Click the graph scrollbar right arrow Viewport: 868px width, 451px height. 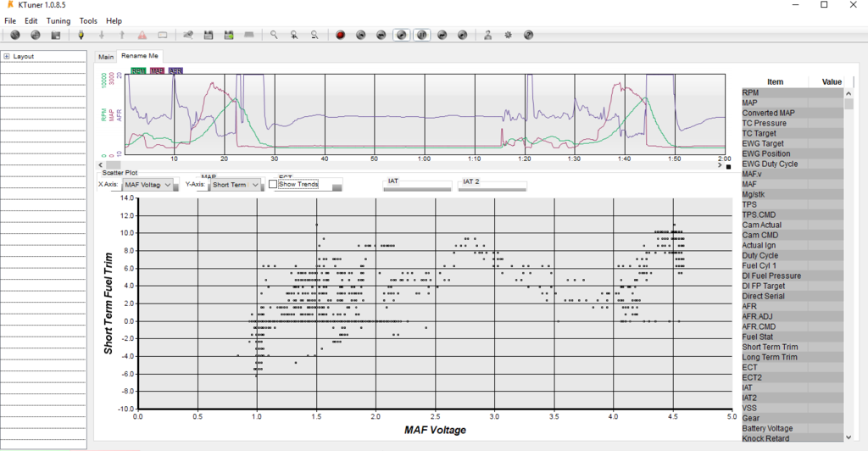click(x=721, y=165)
